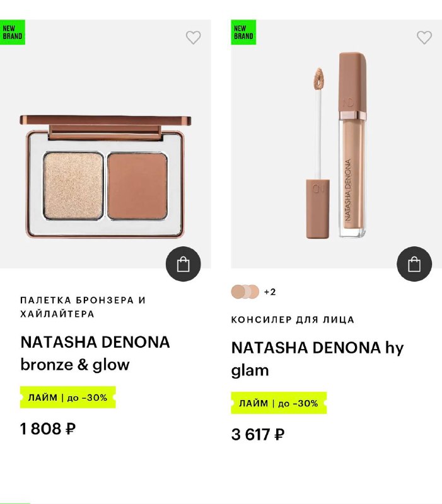Tap ЛАЙМ до −30% tag under hy glam
The width and height of the screenshot is (442, 504).
coord(278,403)
